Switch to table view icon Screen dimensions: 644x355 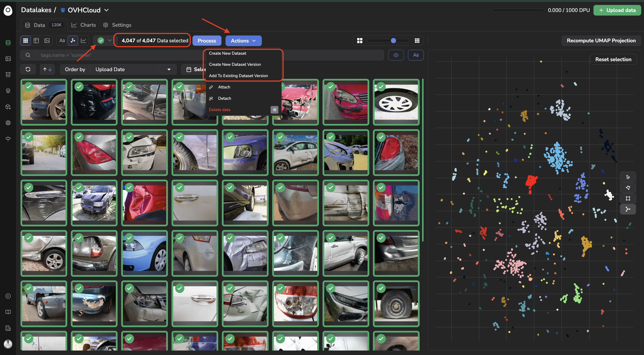[36, 41]
